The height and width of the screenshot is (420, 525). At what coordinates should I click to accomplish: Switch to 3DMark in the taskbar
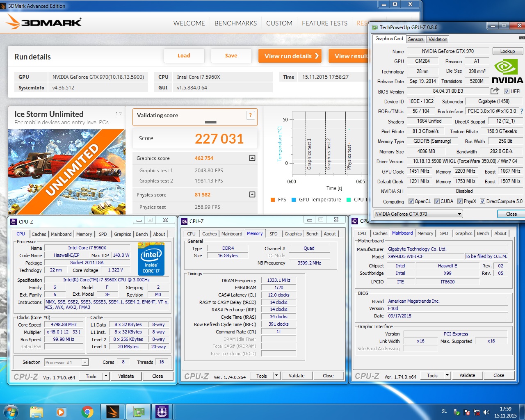click(x=112, y=412)
